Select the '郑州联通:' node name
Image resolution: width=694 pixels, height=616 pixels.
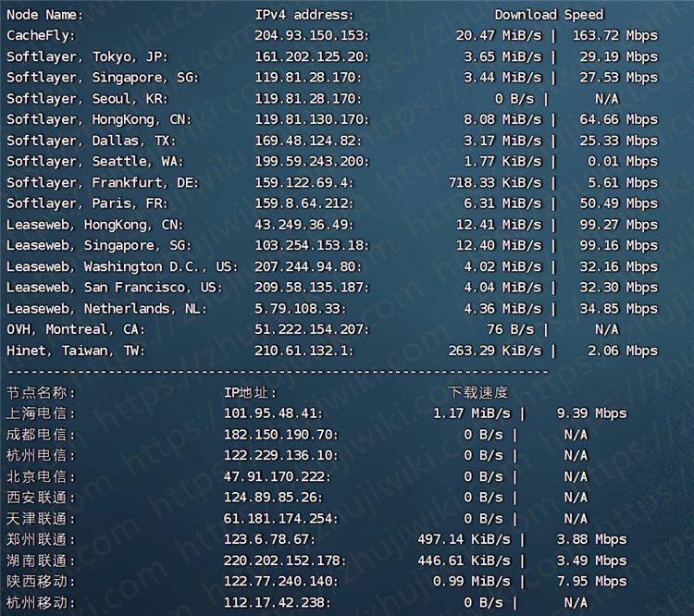coord(41,539)
